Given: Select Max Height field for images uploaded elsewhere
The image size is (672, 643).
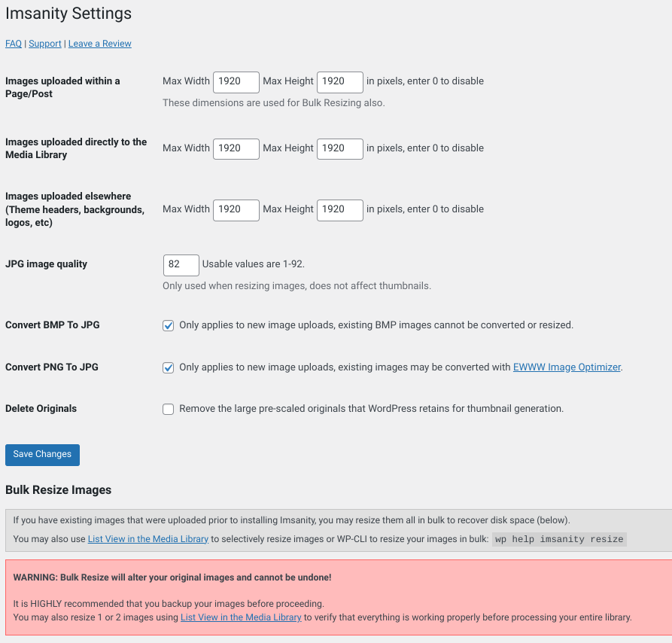Looking at the screenshot, I should (340, 209).
